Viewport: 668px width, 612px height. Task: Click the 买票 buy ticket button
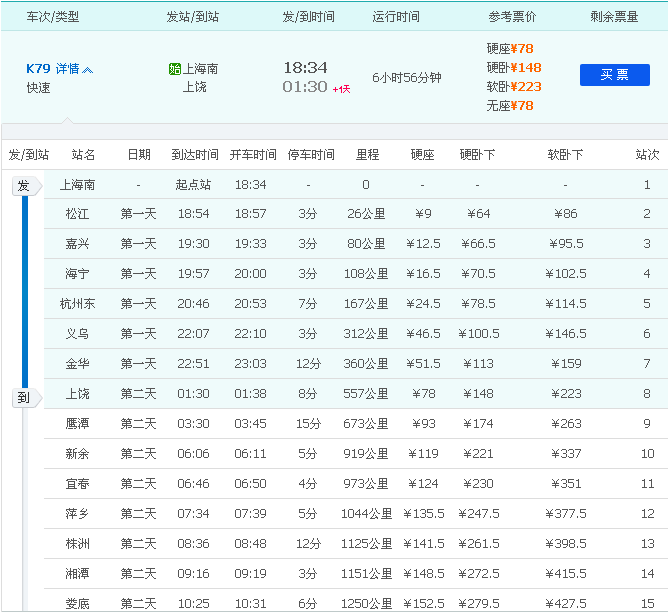tap(614, 75)
